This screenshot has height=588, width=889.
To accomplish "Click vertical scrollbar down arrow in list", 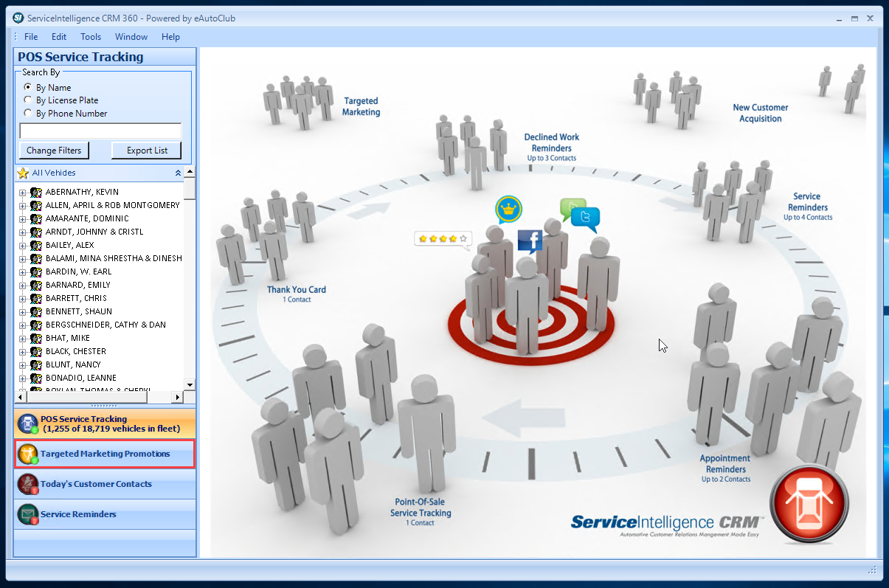I will click(x=190, y=384).
